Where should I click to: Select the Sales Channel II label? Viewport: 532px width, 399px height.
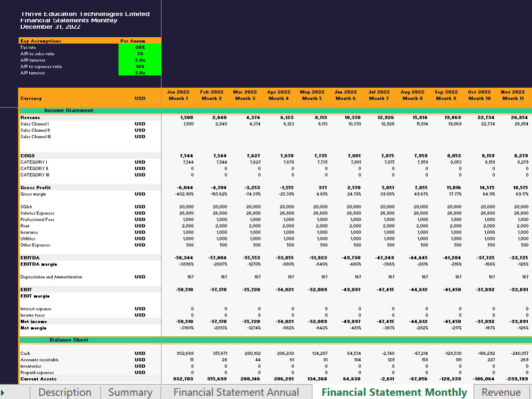pos(35,130)
